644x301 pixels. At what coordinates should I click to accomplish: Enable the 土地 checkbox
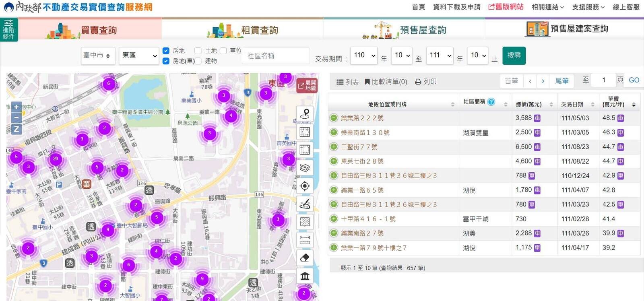pos(198,51)
